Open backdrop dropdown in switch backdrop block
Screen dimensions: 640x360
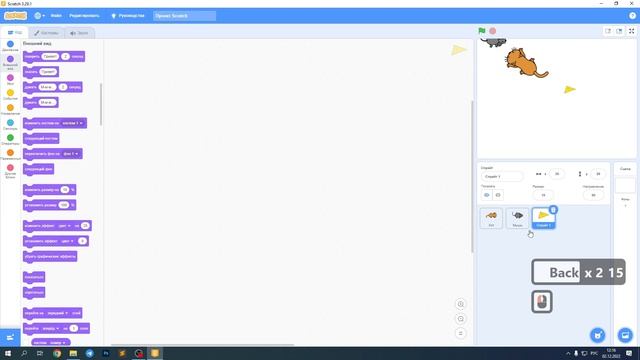(x=70, y=154)
